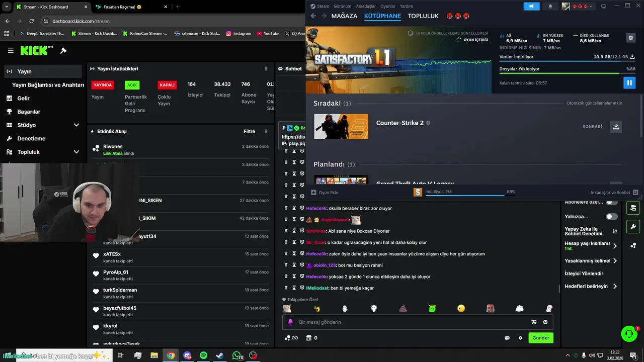644x362 pixels.
Task: Open Yapay Zeka ile Sohbet Denetimi external link
Action: click(x=615, y=231)
